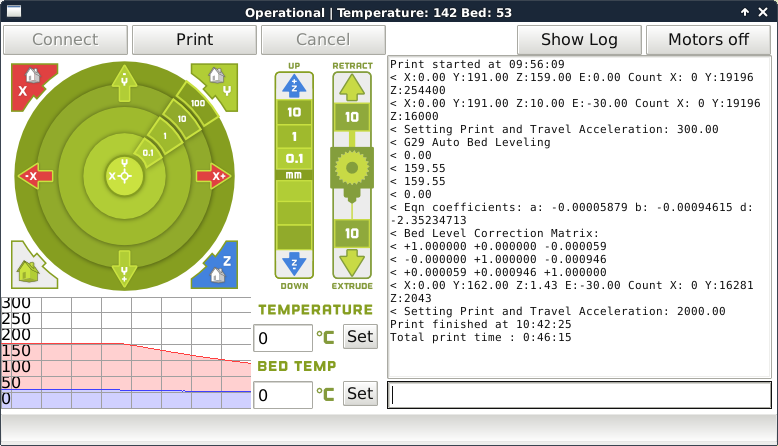This screenshot has width=778, height=446.
Task: Focus the G-code command input box
Action: pyautogui.click(x=579, y=395)
